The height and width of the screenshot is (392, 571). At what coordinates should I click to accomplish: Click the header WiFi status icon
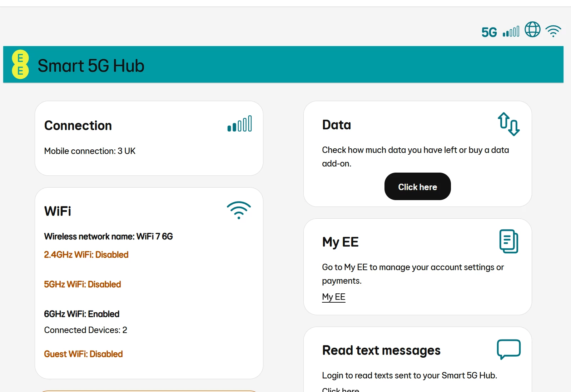(x=553, y=31)
